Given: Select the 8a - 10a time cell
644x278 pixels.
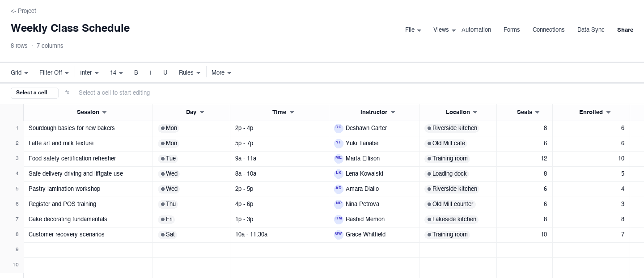Looking at the screenshot, I should (280, 174).
